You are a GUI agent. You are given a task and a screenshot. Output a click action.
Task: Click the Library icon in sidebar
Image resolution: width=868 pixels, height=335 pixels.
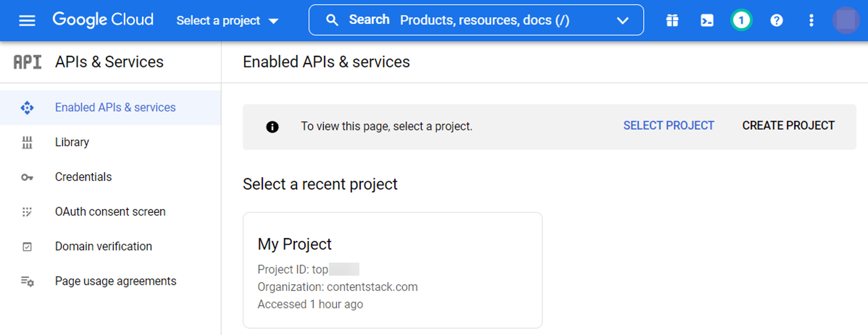click(27, 142)
